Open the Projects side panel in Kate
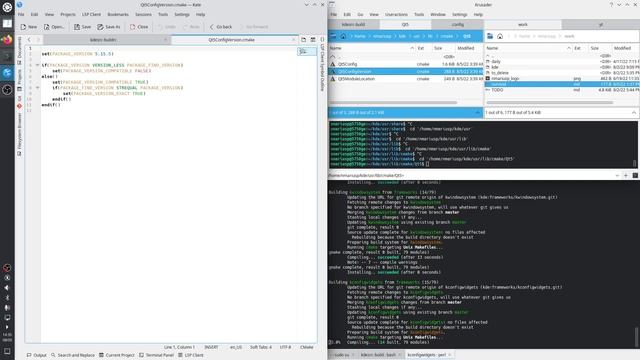The image size is (640, 360). click(19, 80)
